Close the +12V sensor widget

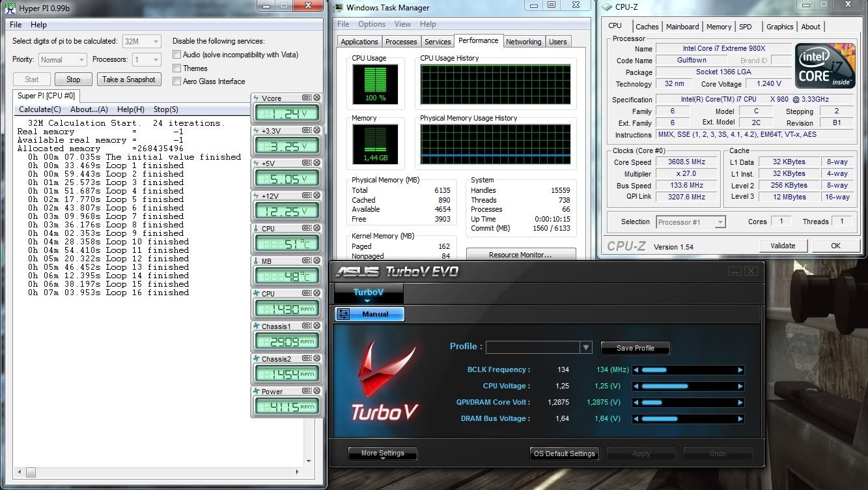pos(316,196)
